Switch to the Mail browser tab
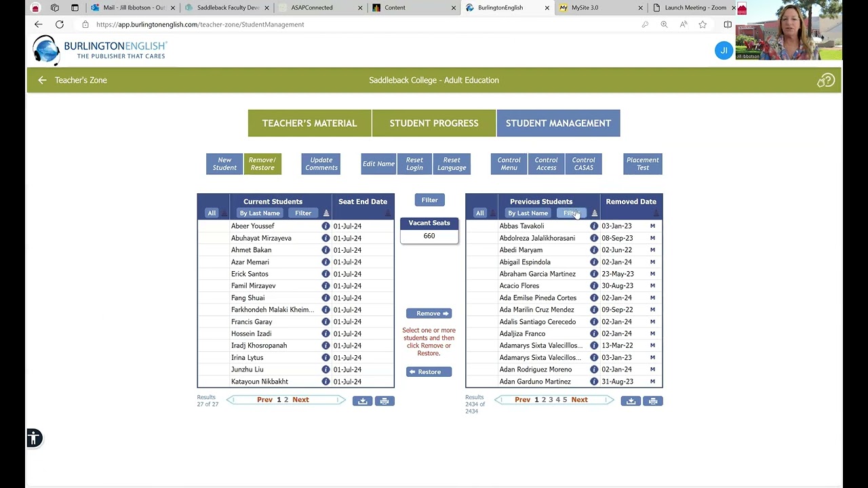868x488 pixels. (133, 8)
